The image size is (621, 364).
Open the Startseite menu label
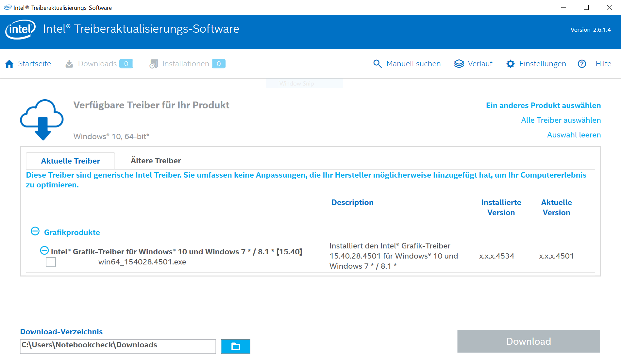click(35, 64)
